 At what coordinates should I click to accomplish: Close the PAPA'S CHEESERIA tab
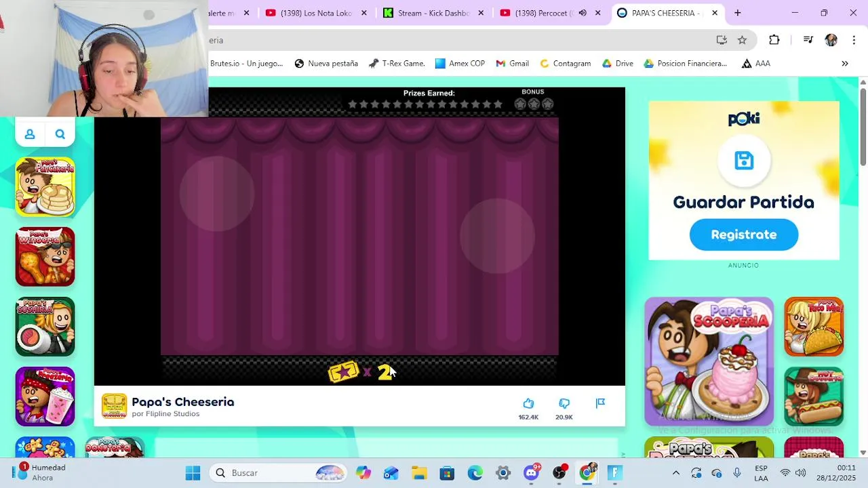715,13
